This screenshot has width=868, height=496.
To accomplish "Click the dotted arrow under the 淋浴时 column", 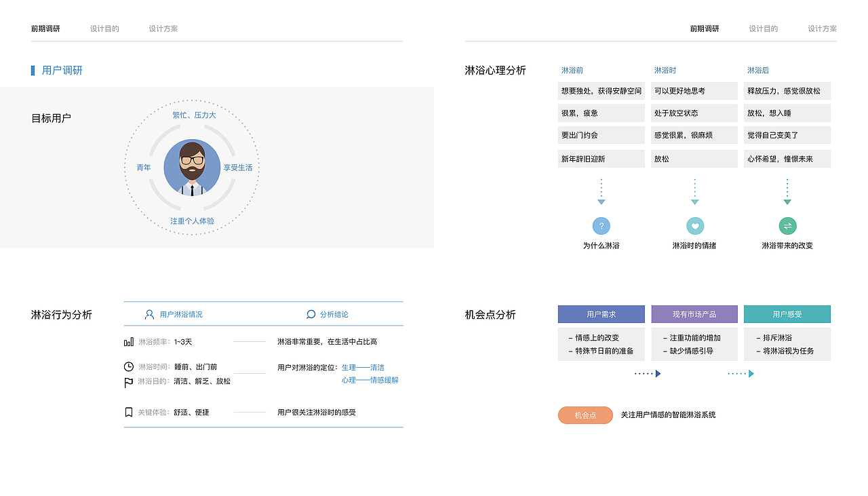I will click(x=694, y=191).
